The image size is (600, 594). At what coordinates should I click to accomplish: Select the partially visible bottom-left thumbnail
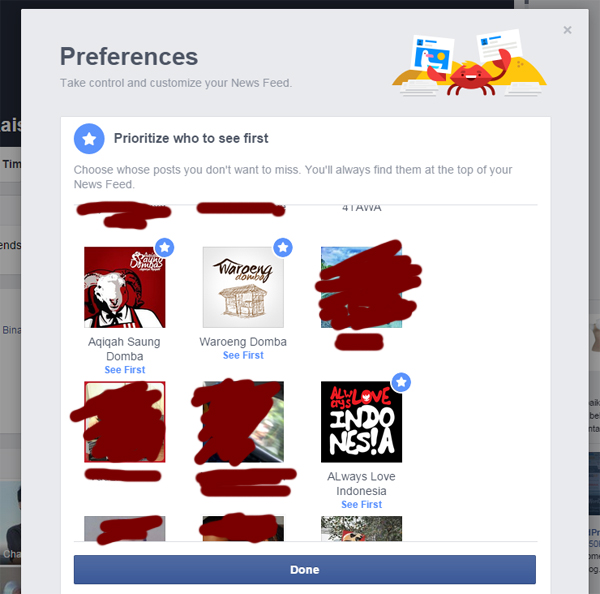coord(125,529)
